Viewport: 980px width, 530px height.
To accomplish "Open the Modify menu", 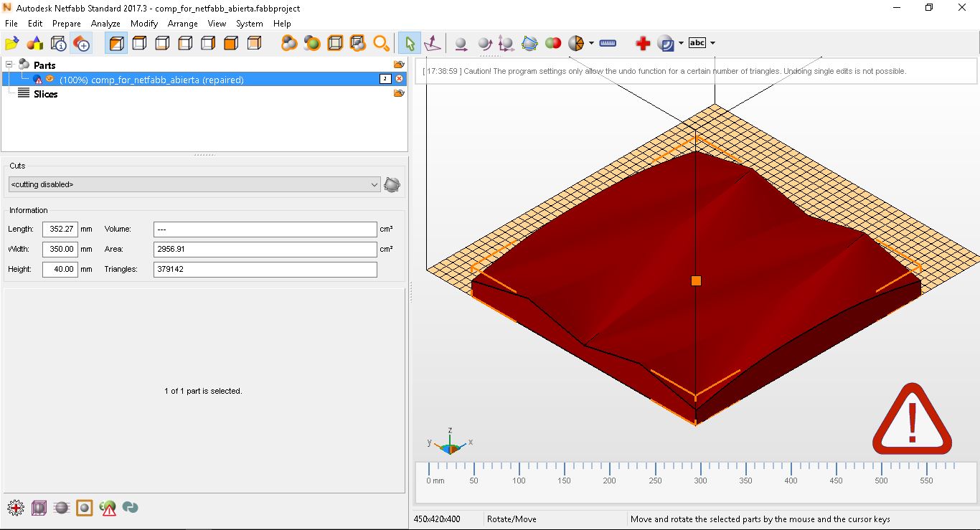I will (x=143, y=24).
